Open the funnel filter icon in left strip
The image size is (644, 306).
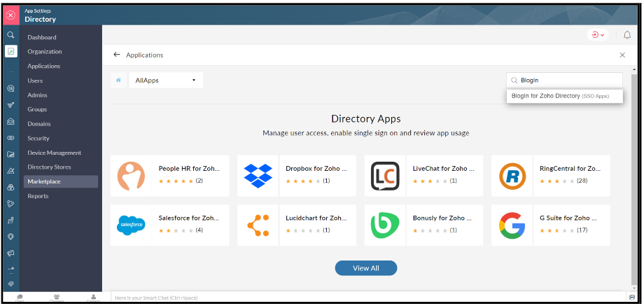(11, 105)
